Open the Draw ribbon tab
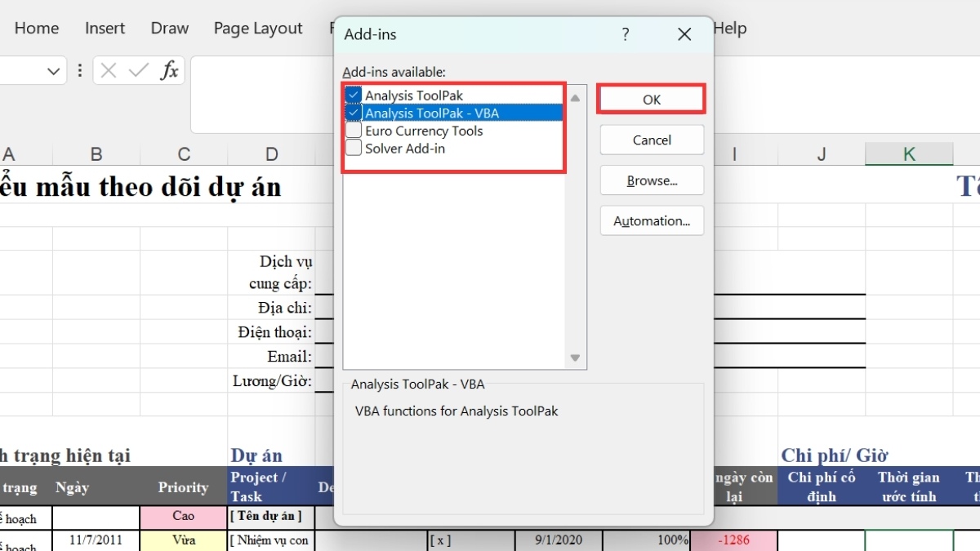This screenshot has width=980, height=551. click(170, 29)
